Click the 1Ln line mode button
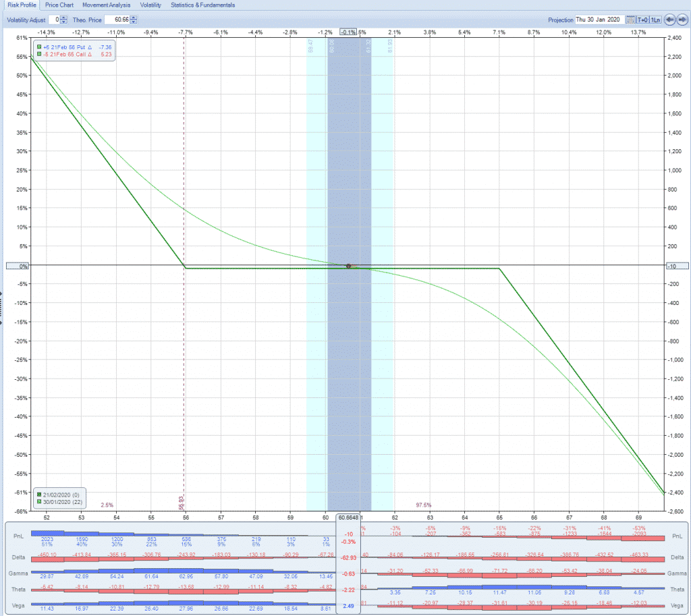The image size is (691, 616). (x=655, y=20)
